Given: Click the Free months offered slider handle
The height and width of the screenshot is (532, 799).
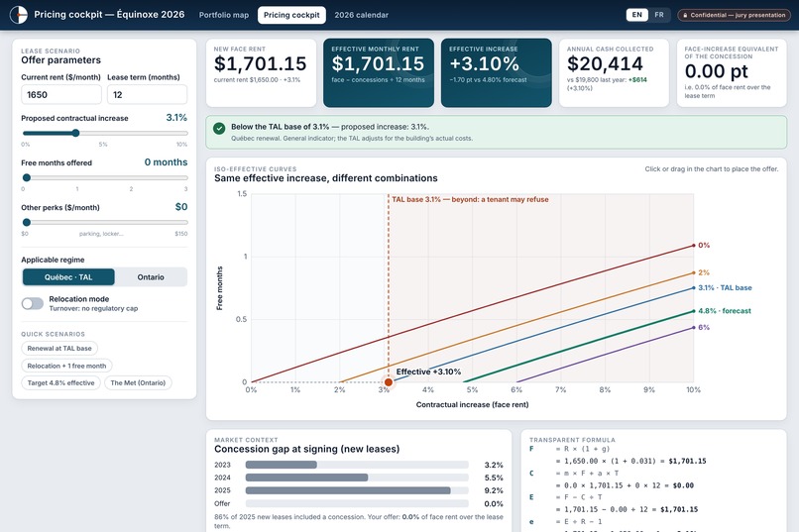Looking at the screenshot, I should click(x=27, y=177).
